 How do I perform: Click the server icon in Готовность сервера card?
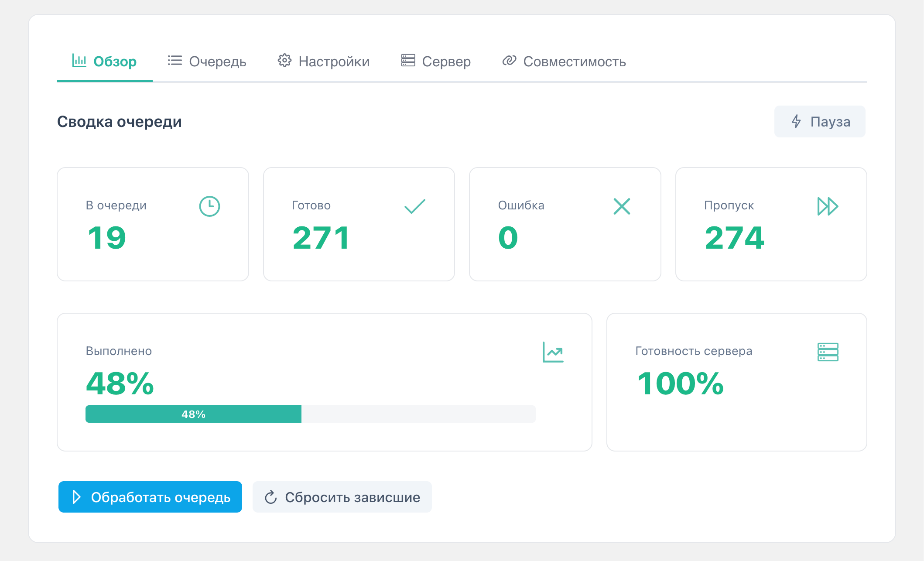click(828, 352)
